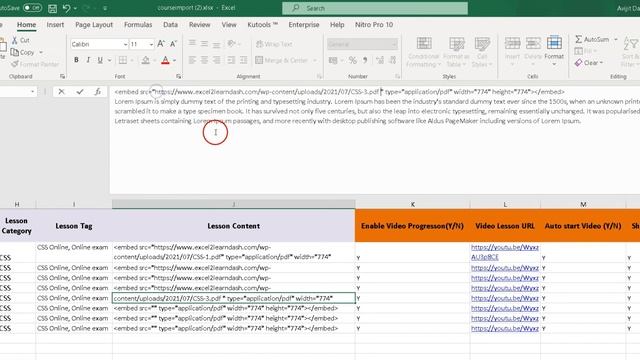The width and height of the screenshot is (640, 360).
Task: Open the font size 11 dropdown
Action: [151, 44]
